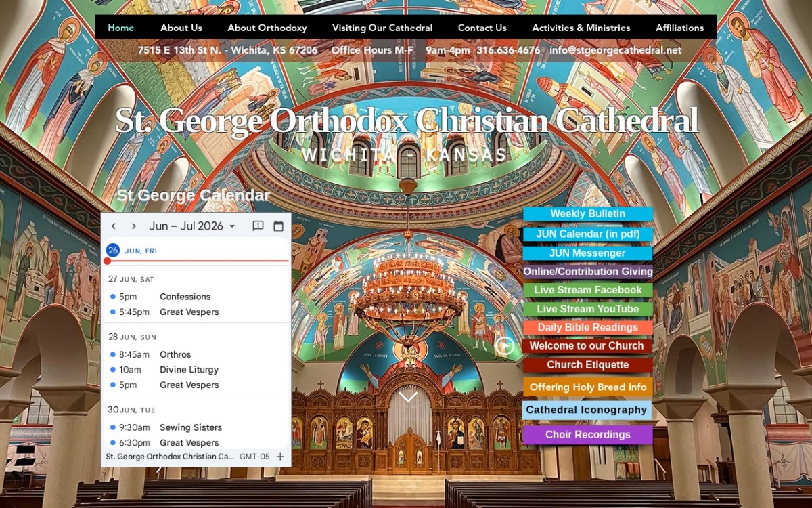Viewport: 812px width, 508px height.
Task: Open the Home menu item
Action: pyautogui.click(x=121, y=28)
